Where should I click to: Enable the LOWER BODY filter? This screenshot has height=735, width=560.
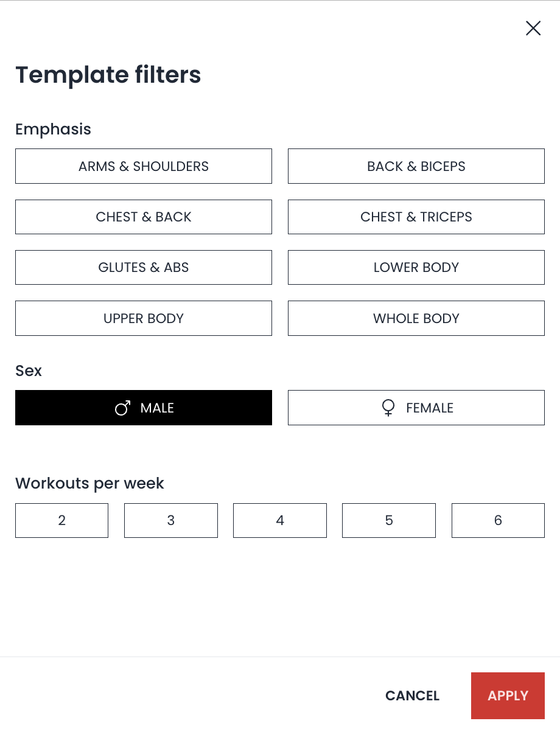tap(416, 267)
